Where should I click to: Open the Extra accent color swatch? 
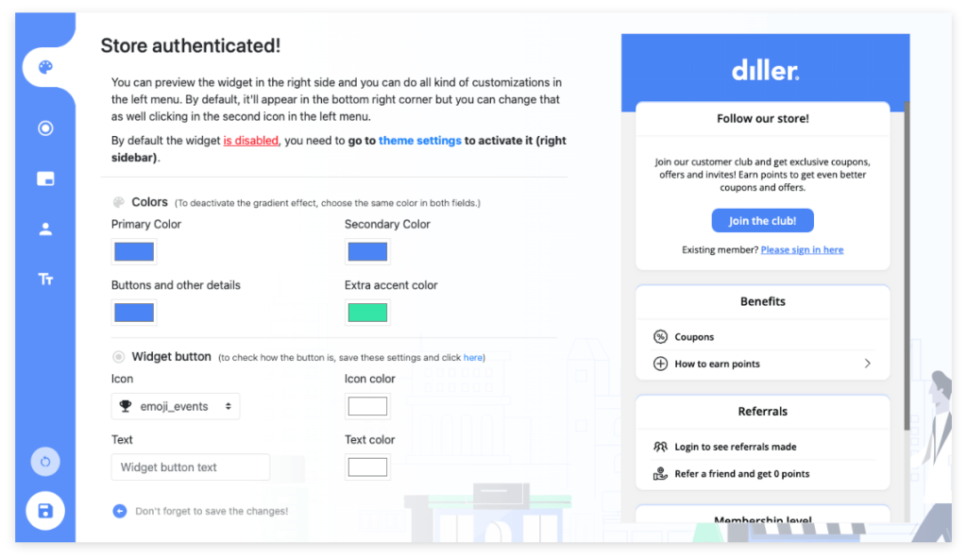366,312
